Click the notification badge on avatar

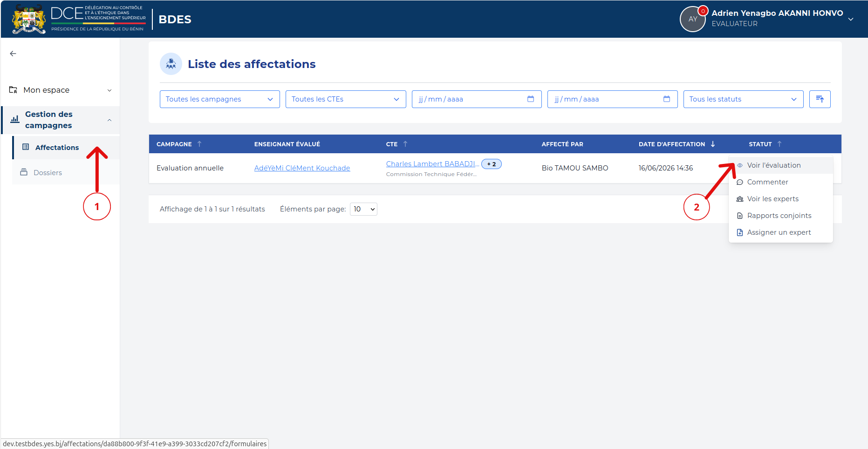[703, 11]
